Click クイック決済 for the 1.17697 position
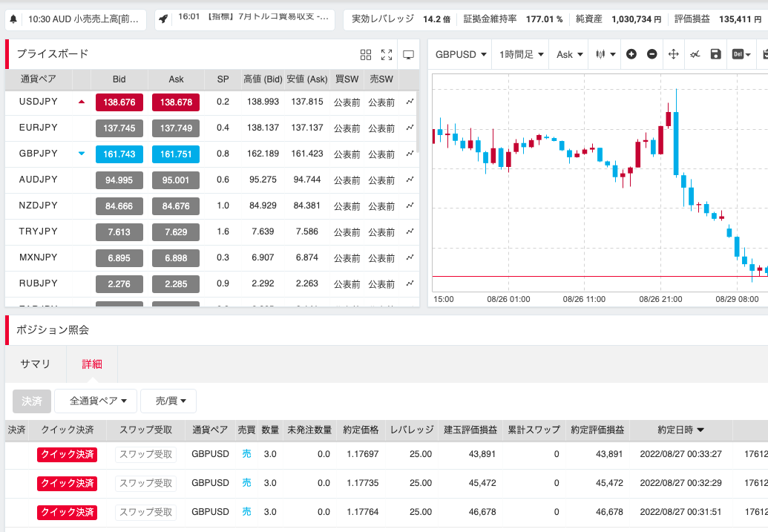 click(67, 454)
